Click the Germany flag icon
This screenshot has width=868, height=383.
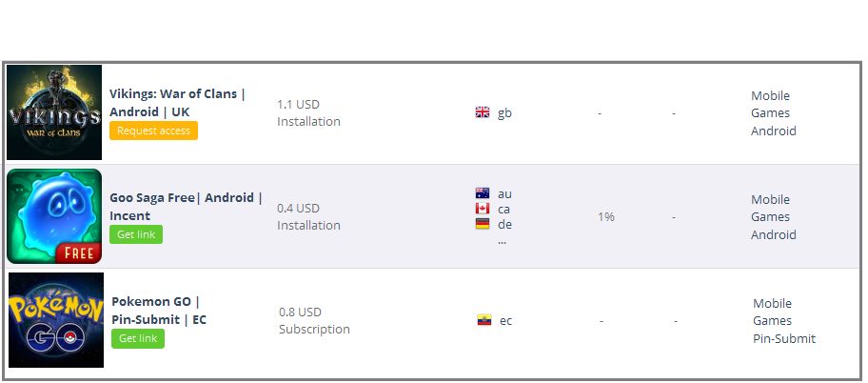(483, 224)
